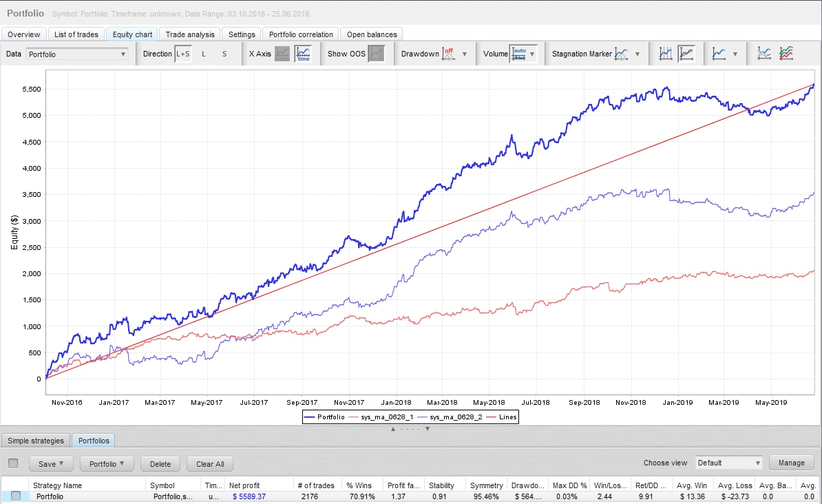Switch to the Overview tab

[23, 34]
